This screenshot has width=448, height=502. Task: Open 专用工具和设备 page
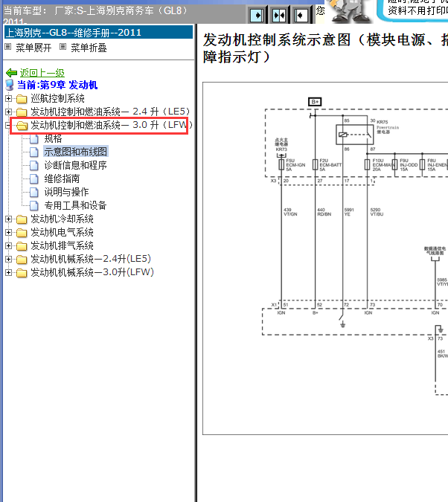[x=75, y=206]
